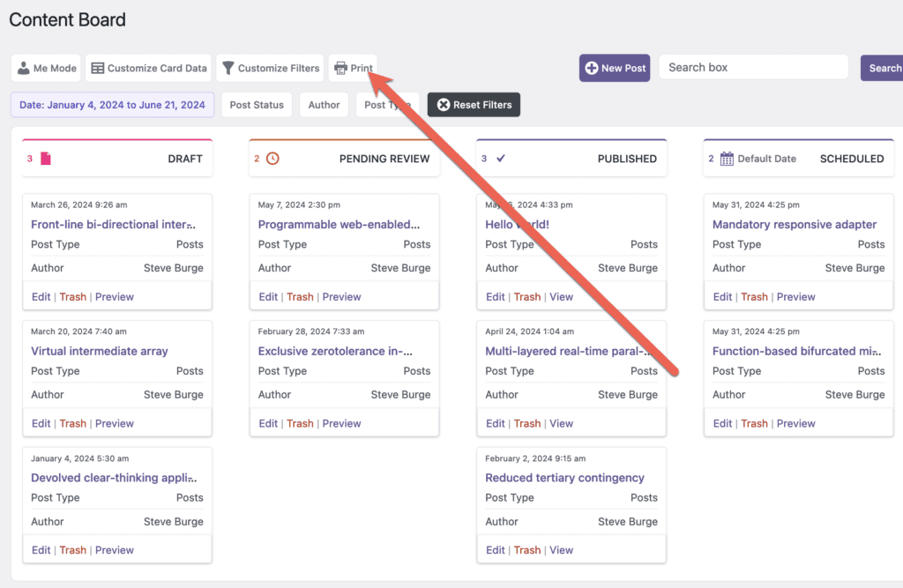Trash the Virtual intermediate array post
This screenshot has width=903, height=588.
point(73,423)
